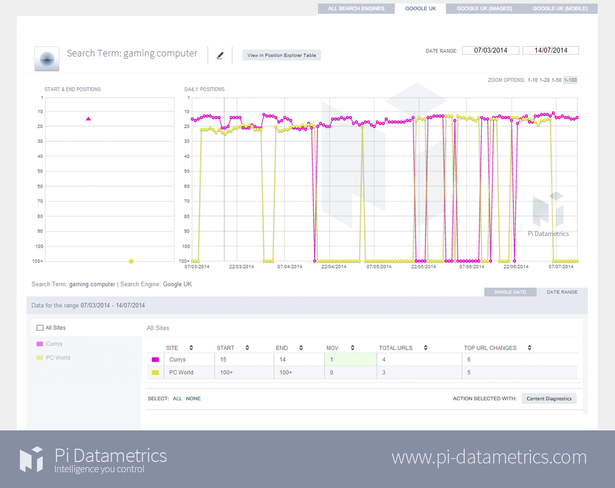This screenshot has height=488, width=615.
Task: Select ALL sites link
Action: click(177, 399)
